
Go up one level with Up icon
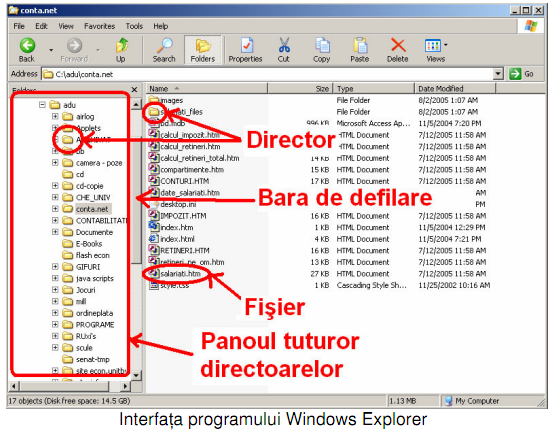[122, 45]
